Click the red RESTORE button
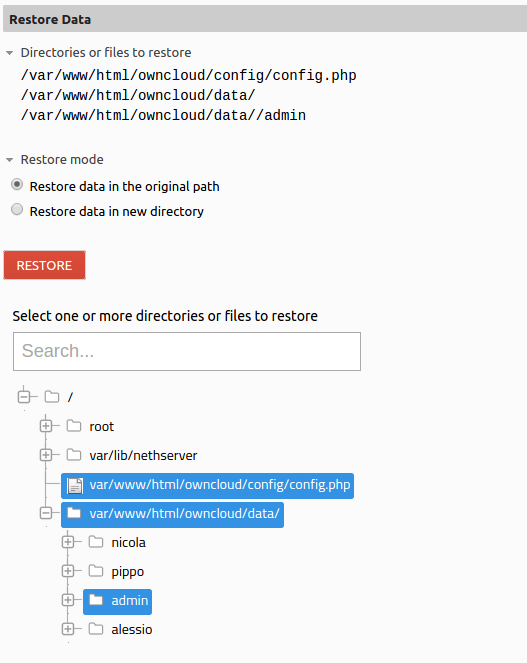The height and width of the screenshot is (663, 527). click(x=44, y=265)
